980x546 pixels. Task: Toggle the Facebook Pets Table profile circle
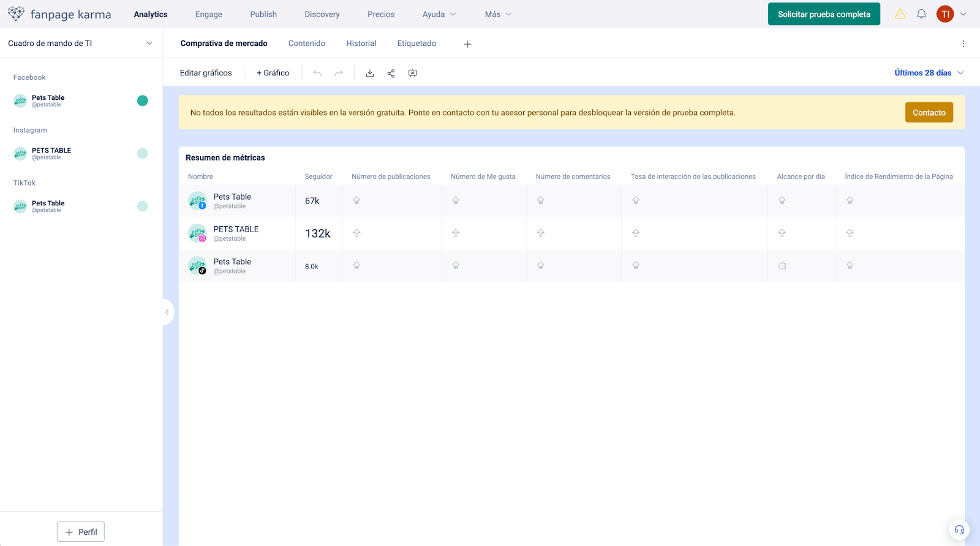(x=143, y=101)
